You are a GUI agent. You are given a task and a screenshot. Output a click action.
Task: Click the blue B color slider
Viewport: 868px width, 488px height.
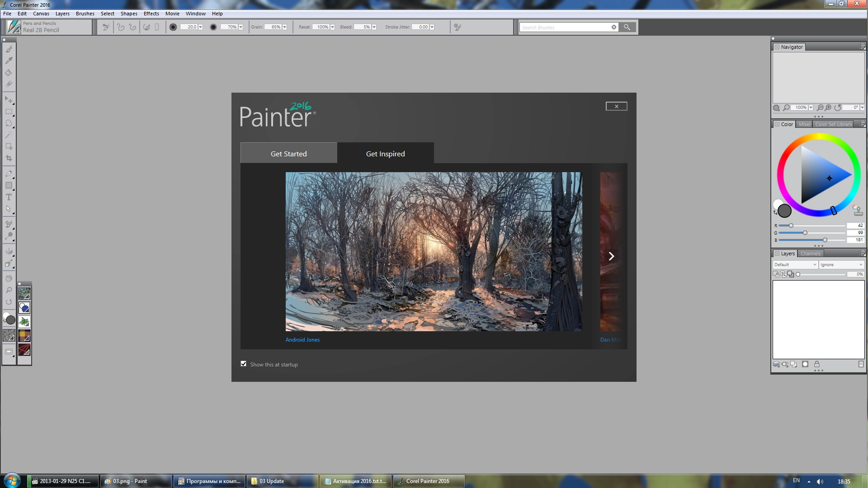[x=811, y=240]
